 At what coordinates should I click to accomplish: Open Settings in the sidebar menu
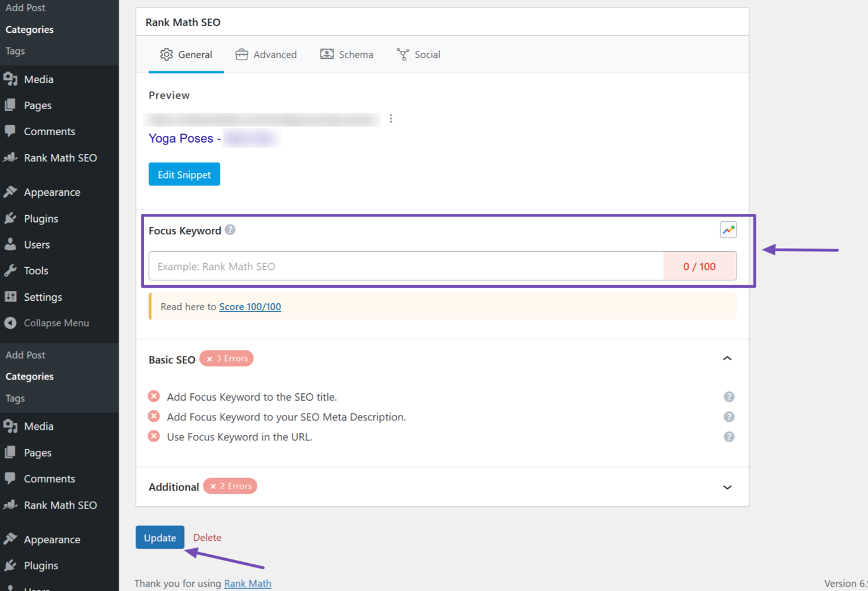click(x=43, y=297)
